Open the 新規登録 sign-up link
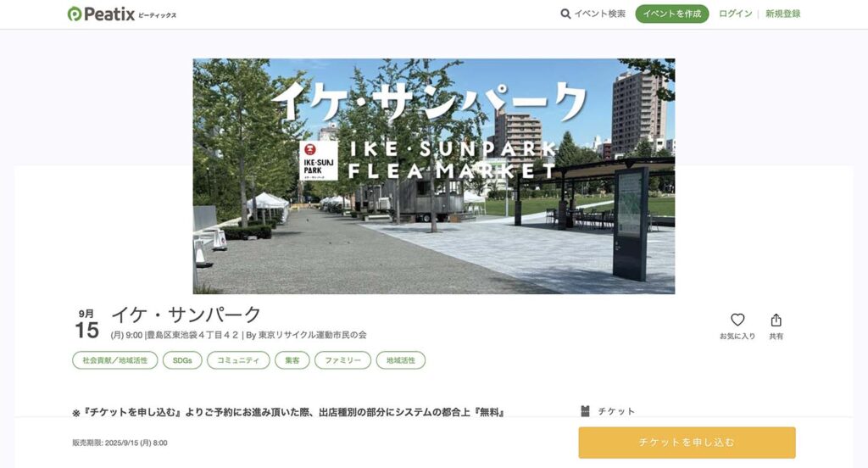Image resolution: width=868 pixels, height=468 pixels. click(x=782, y=14)
